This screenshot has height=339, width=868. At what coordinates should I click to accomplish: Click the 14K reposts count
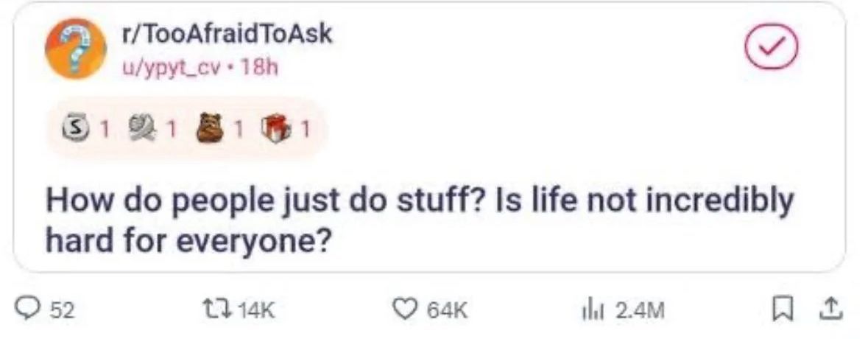255,311
